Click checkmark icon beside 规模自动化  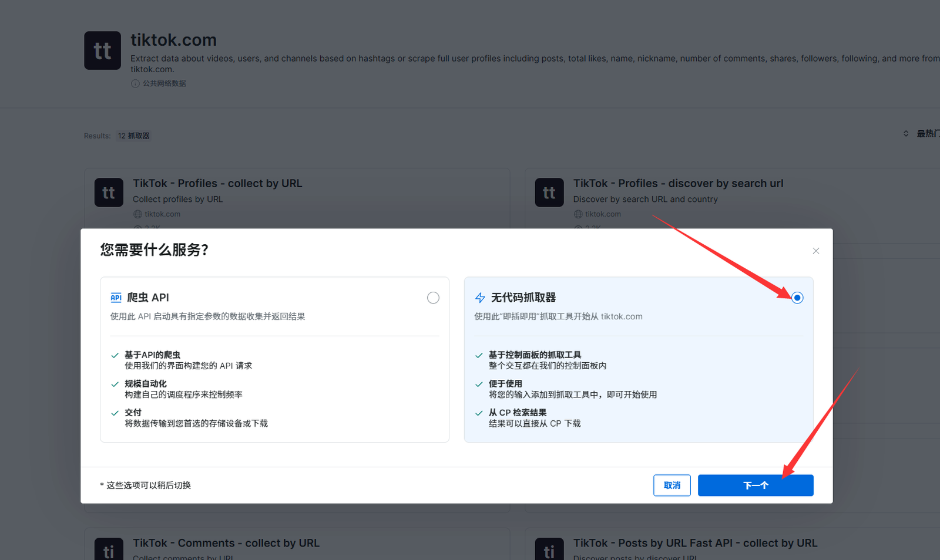tap(115, 384)
